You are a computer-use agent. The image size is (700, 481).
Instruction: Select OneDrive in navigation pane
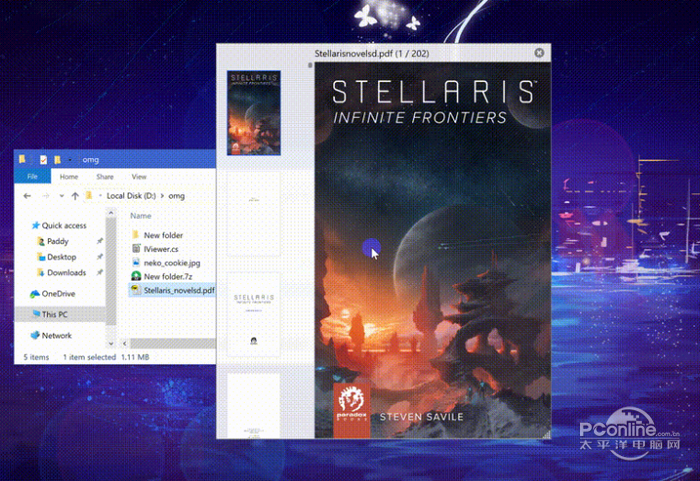coord(58,293)
